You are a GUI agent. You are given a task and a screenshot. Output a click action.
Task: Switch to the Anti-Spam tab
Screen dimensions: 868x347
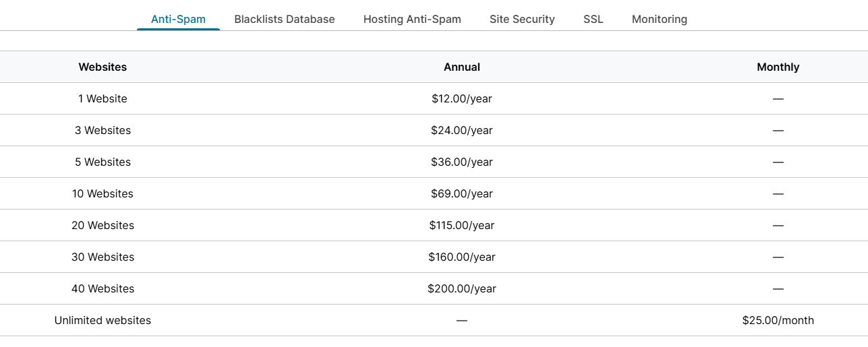click(178, 19)
